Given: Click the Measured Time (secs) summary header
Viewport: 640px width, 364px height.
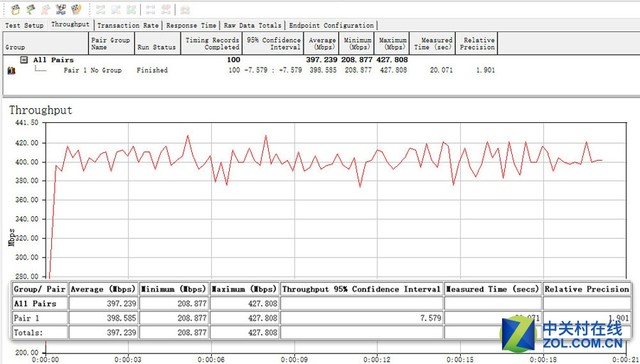Looking at the screenshot, I should pyautogui.click(x=493, y=289).
